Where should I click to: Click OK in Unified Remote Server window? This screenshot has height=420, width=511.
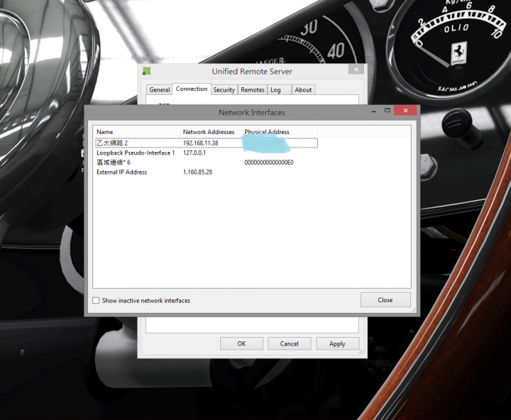[241, 343]
